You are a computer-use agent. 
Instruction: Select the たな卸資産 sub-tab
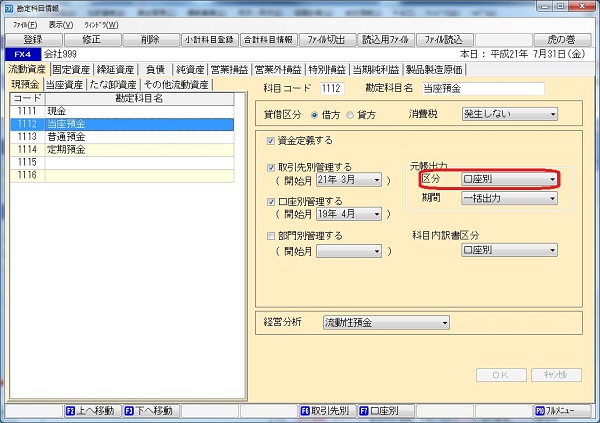pos(113,85)
